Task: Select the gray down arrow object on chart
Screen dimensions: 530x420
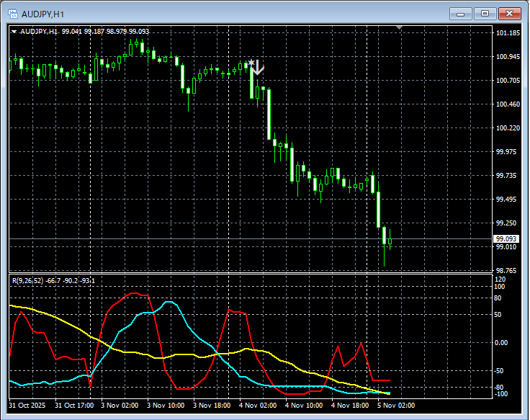Action: tap(258, 68)
